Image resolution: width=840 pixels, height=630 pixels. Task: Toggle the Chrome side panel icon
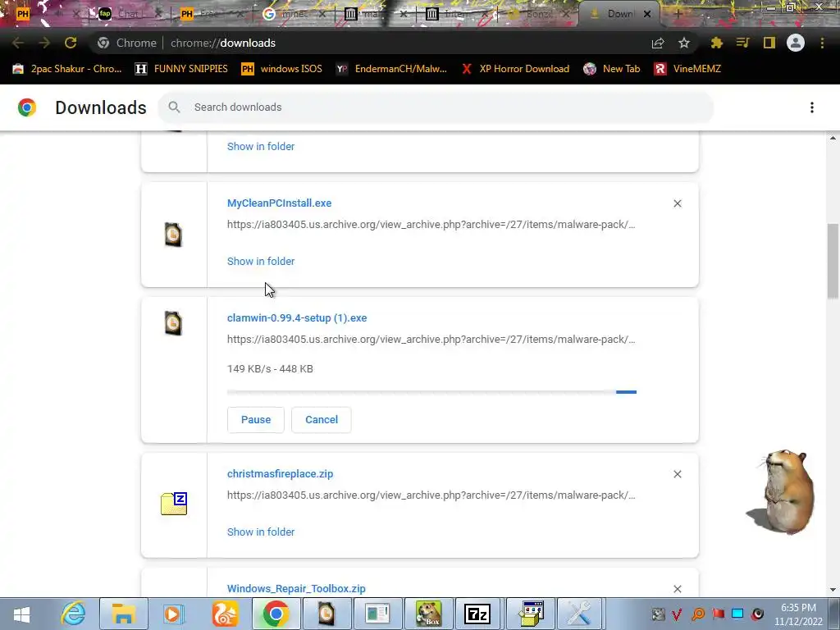click(x=769, y=43)
